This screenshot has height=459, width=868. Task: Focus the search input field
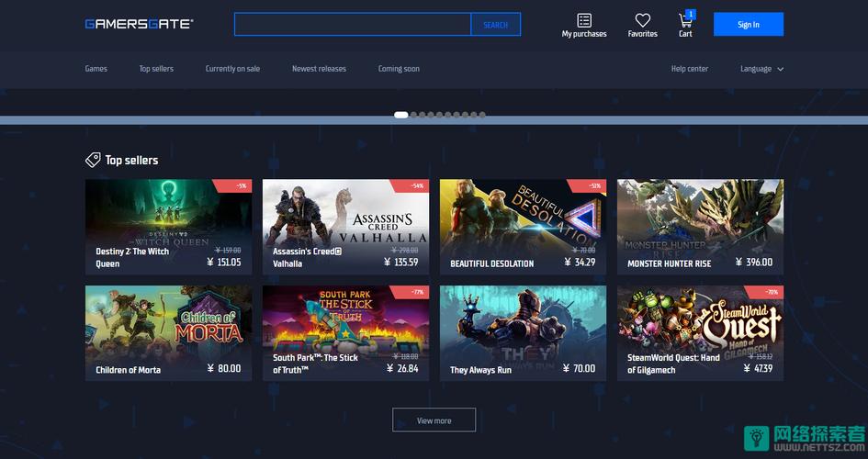point(353,25)
